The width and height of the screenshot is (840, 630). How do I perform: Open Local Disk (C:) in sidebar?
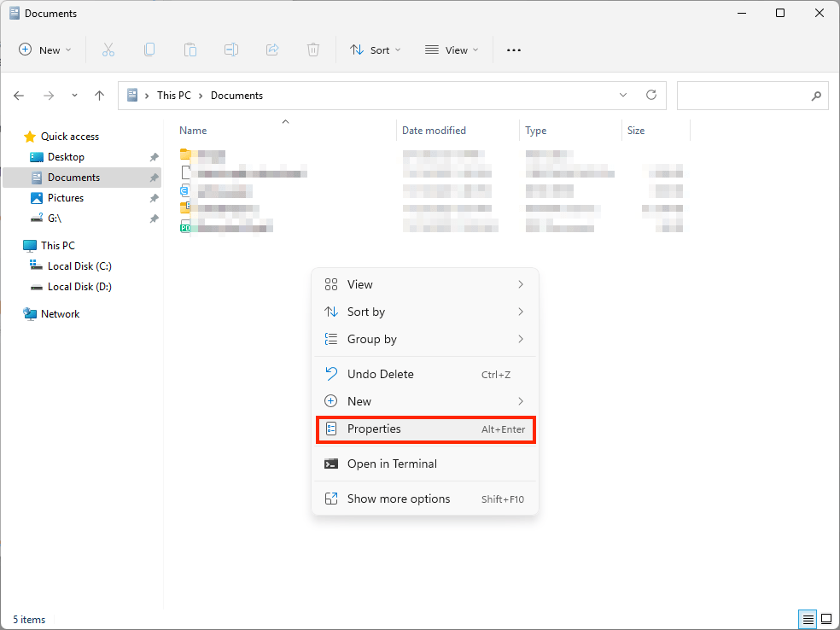(79, 266)
